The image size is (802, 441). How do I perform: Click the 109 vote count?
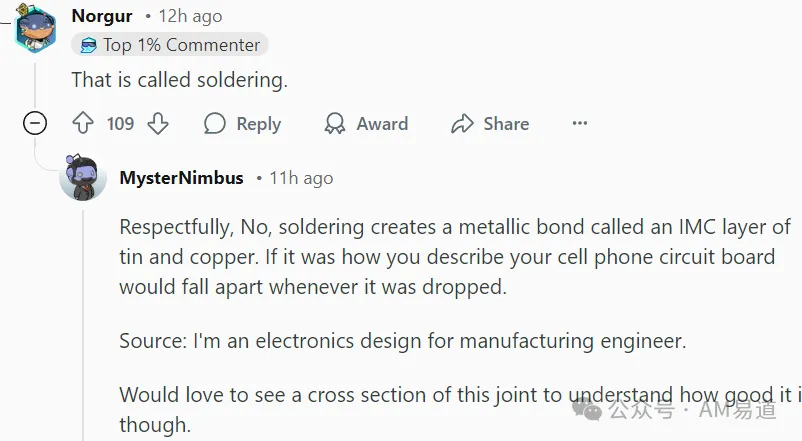point(120,123)
